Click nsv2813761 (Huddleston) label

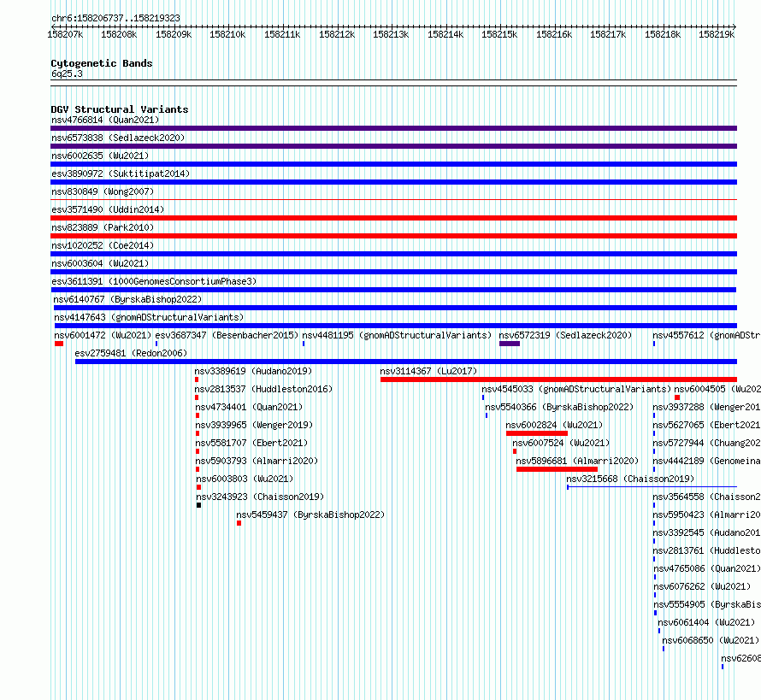tap(706, 550)
